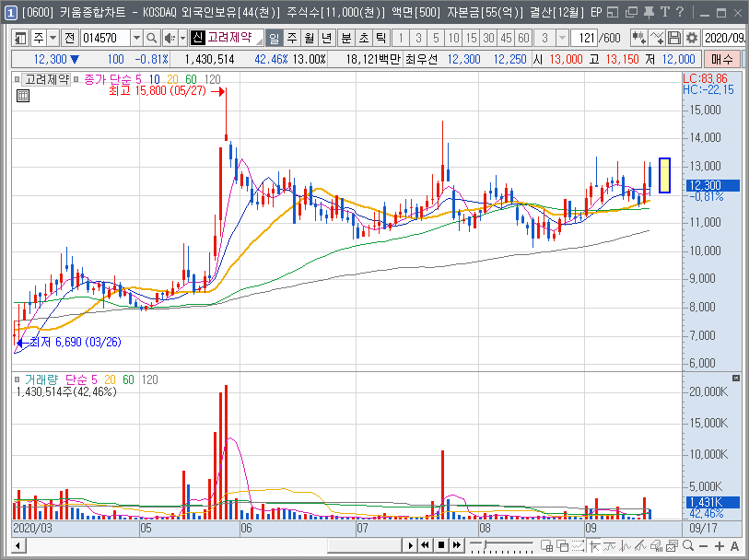Click interval preset 1
The image size is (749, 560).
(400, 37)
